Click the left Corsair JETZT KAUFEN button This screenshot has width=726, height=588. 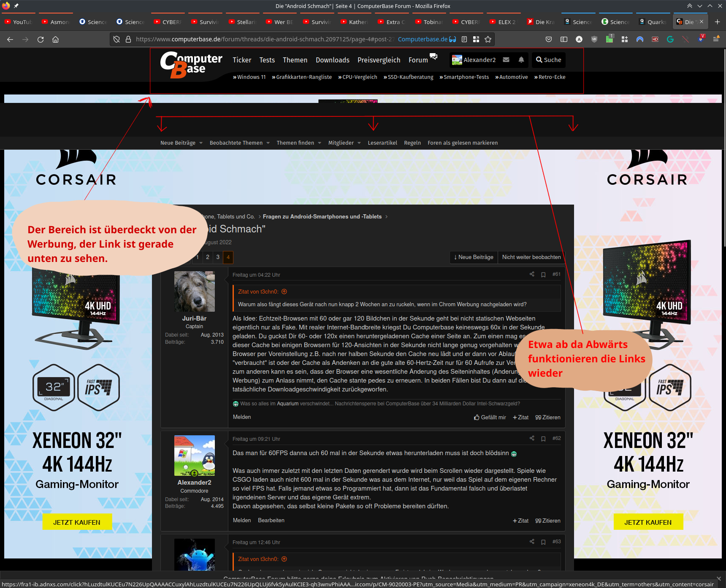pyautogui.click(x=77, y=522)
